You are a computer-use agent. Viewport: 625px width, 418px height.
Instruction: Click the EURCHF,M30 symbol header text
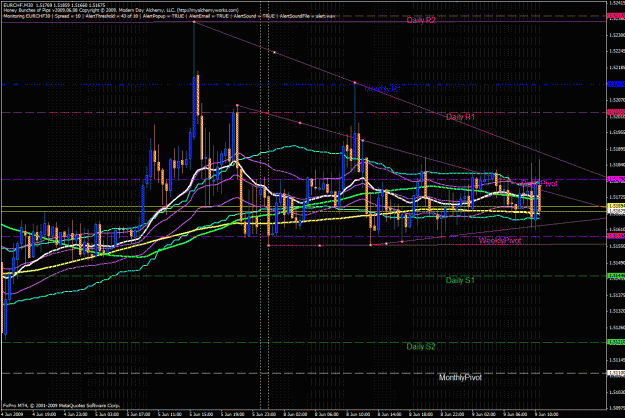tap(54, 5)
